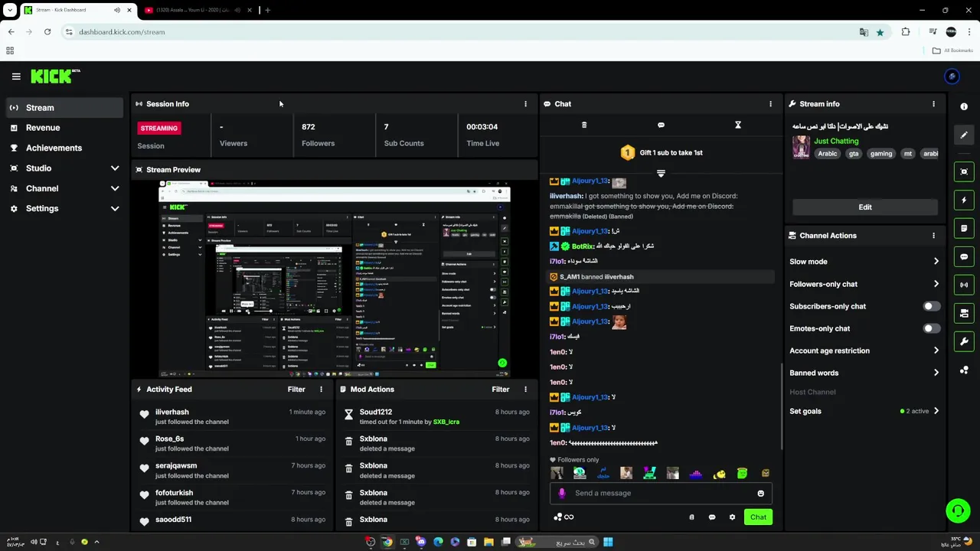Click the Edit button in Stream info
This screenshot has height=551, width=980.
[x=865, y=207]
